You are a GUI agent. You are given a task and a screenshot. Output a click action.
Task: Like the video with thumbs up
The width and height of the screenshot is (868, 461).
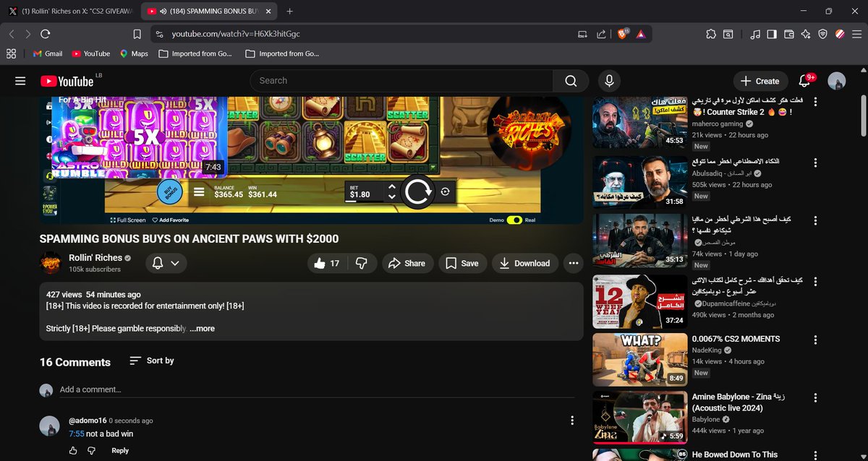point(326,264)
